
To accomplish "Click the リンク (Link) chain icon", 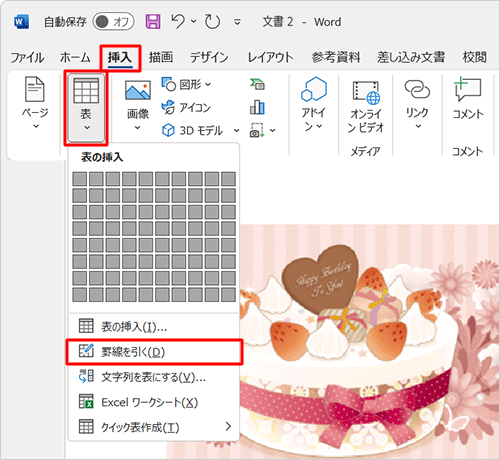I will (417, 89).
